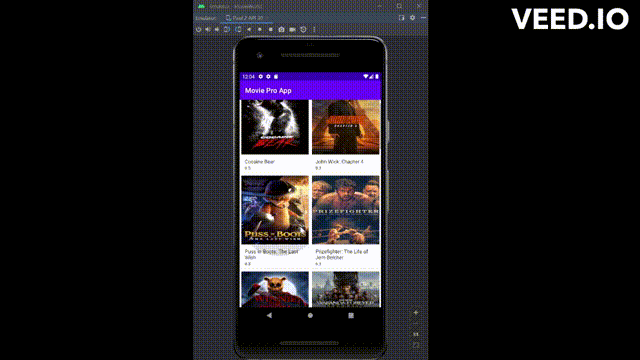Click the emulator toolbar Overview square
Viewport: 640px width, 360px height.
[x=270, y=29]
